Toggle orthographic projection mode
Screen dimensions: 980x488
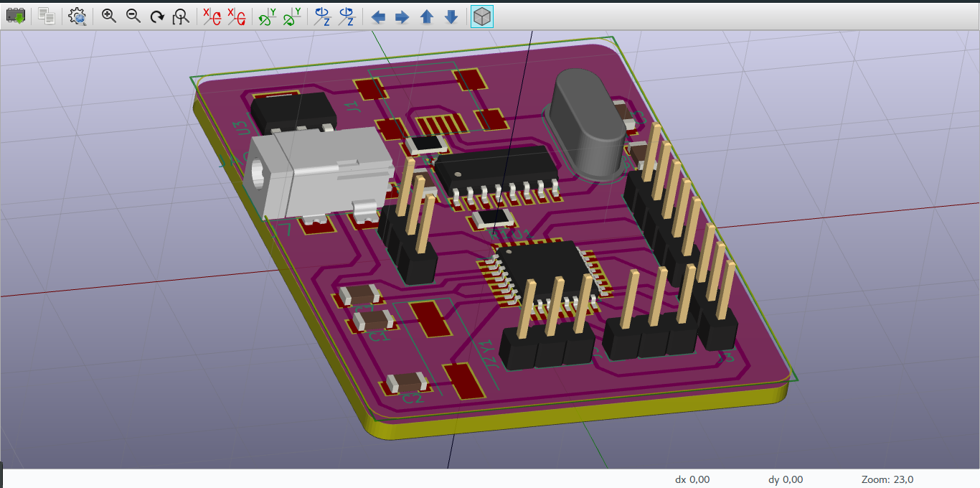(x=481, y=16)
